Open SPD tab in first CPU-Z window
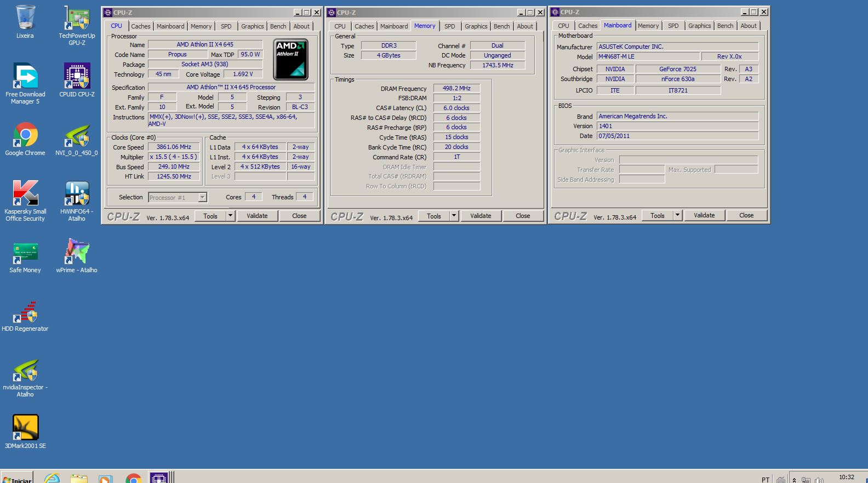This screenshot has width=868, height=483. 226,26
